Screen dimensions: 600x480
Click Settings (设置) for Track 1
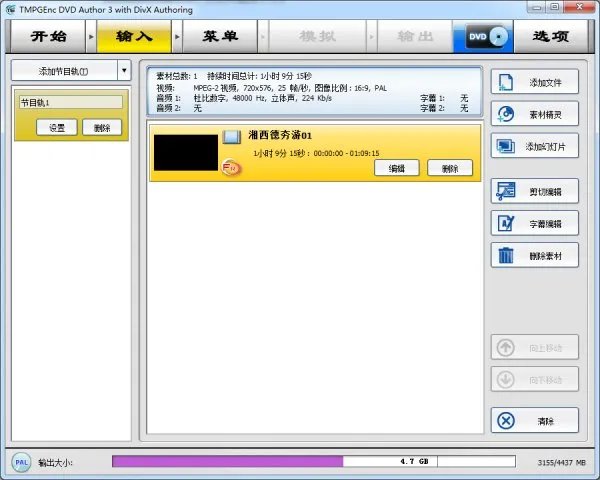[x=57, y=127]
